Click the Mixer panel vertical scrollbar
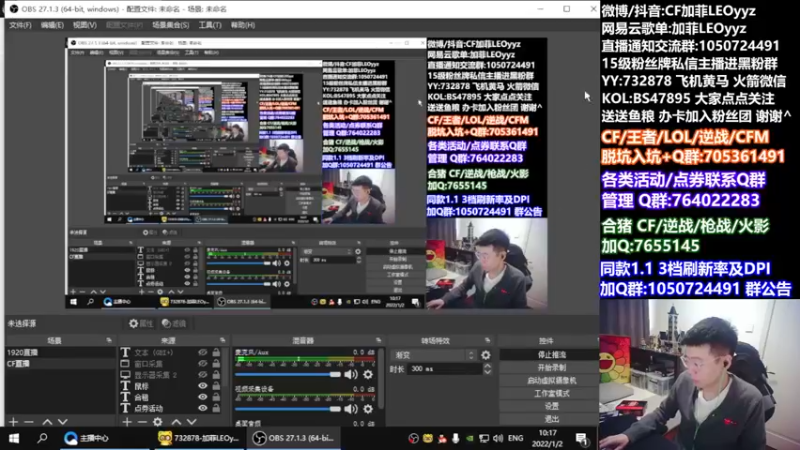 coord(381,378)
